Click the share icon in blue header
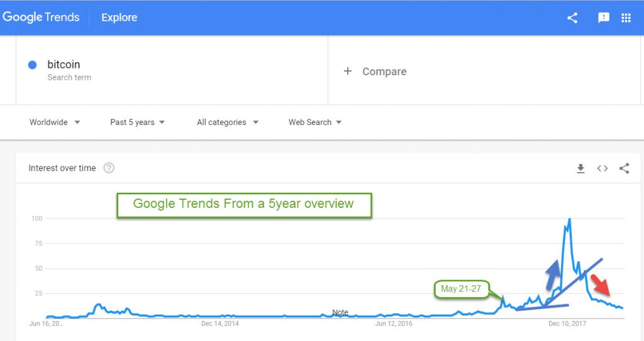Image resolution: width=644 pixels, height=341 pixels. [x=572, y=18]
